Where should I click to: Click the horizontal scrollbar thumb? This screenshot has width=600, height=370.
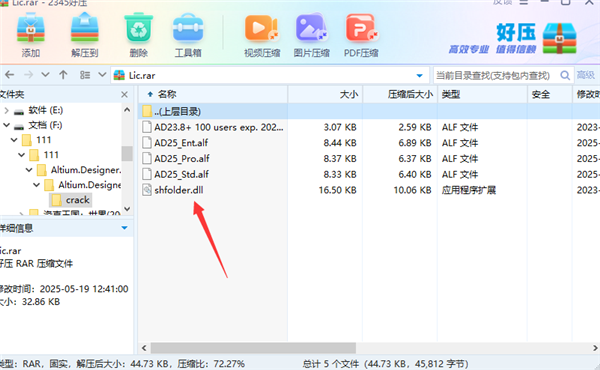[253, 348]
